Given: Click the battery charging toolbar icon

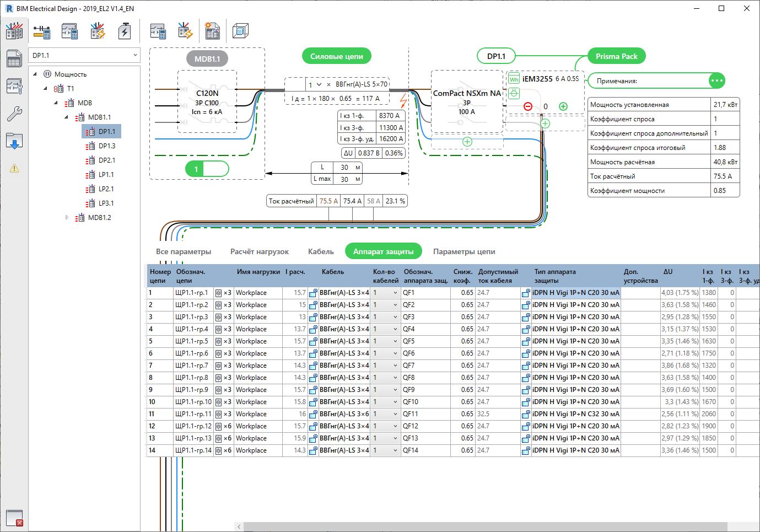Looking at the screenshot, I should tap(125, 31).
